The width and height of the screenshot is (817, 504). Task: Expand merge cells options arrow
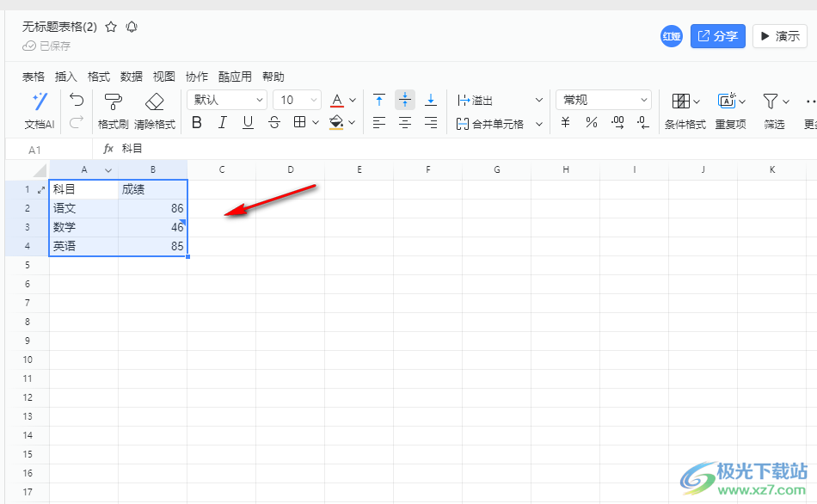point(539,124)
